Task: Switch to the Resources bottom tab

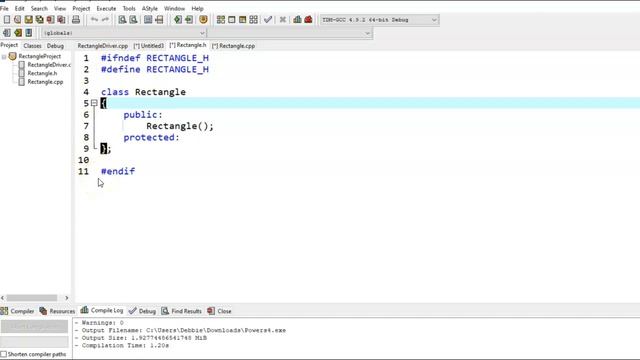Action: 57,311
